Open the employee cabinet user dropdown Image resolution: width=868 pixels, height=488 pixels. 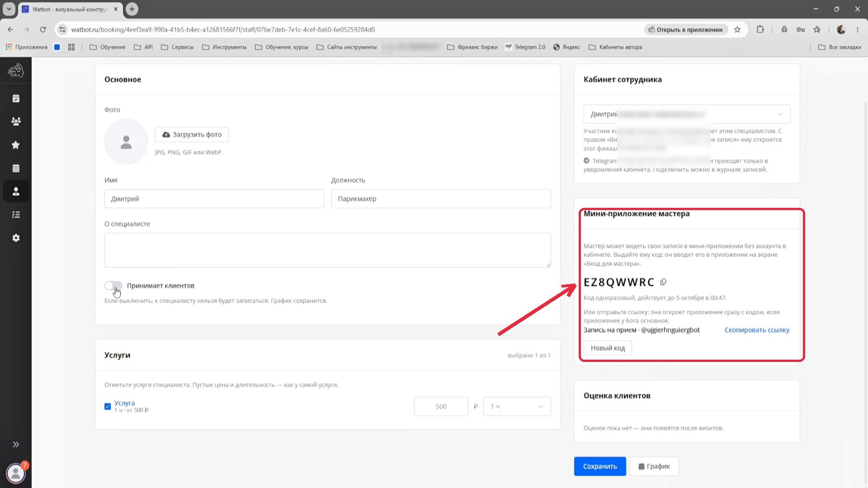pyautogui.click(x=687, y=114)
